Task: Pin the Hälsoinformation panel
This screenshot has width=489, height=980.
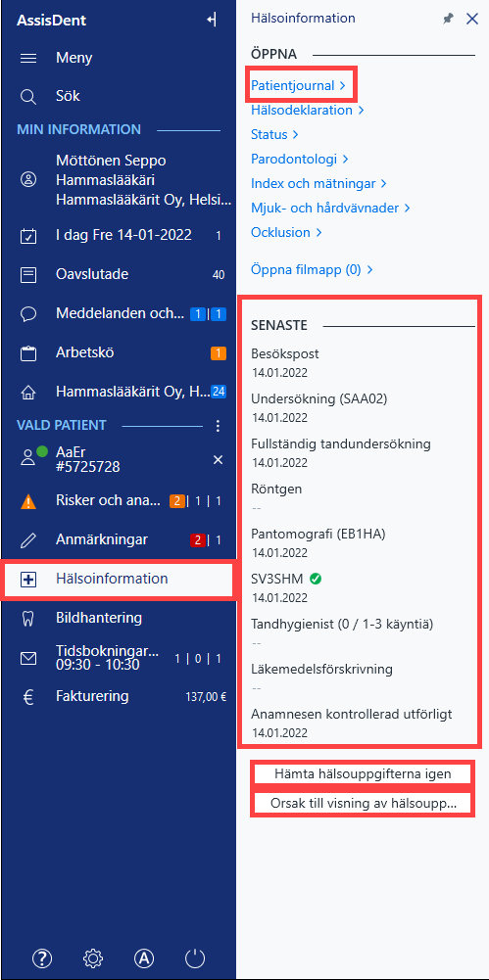Action: click(448, 20)
